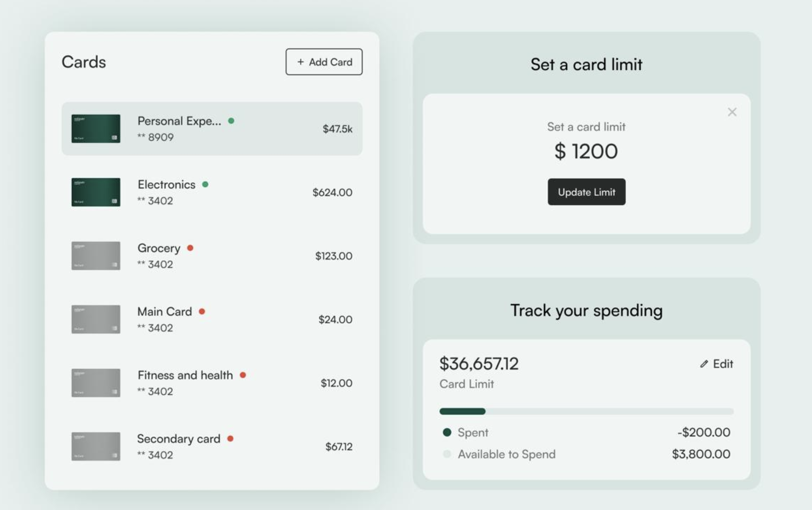This screenshot has width=812, height=510.
Task: Click the Edit pencil icon
Action: 704,364
